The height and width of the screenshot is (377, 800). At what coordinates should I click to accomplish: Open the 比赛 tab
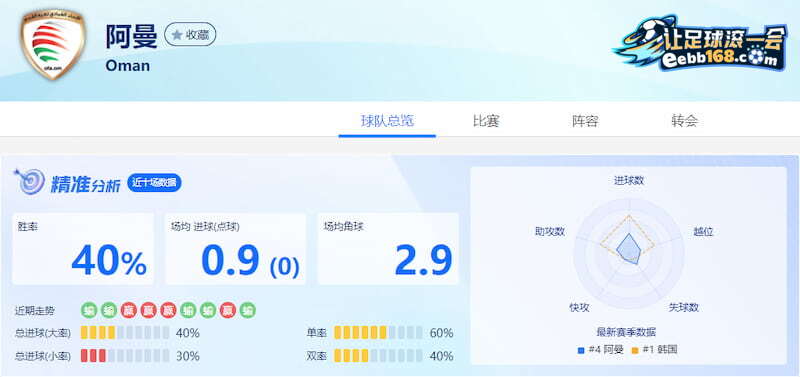point(486,121)
